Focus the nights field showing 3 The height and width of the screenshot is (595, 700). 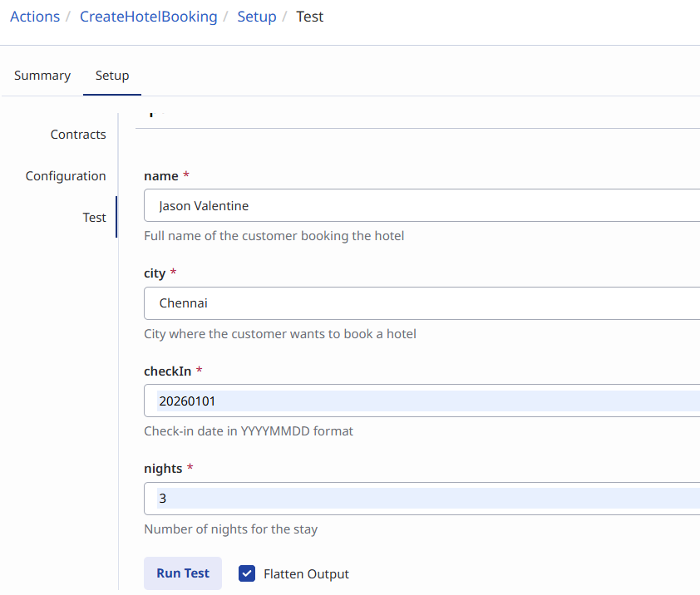[421, 499]
